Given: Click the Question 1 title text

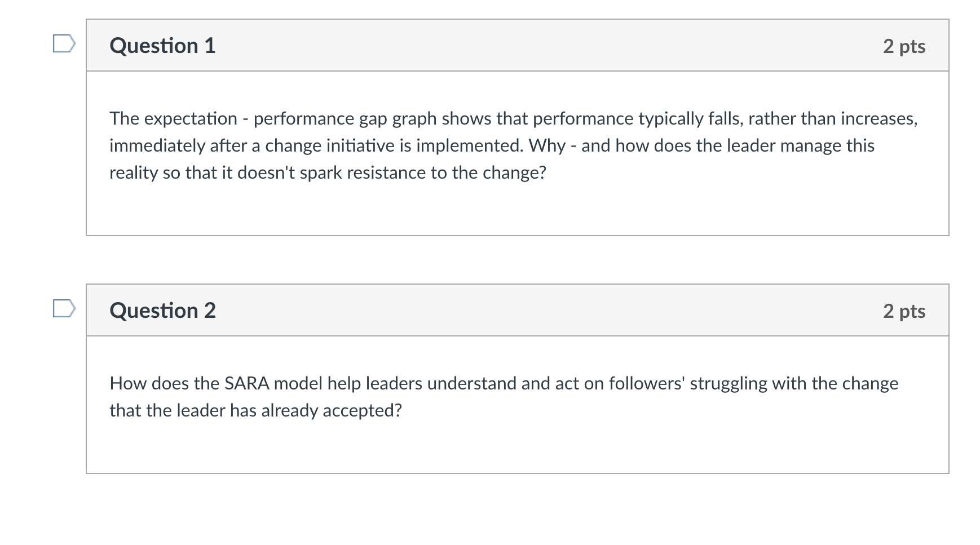Looking at the screenshot, I should point(162,46).
